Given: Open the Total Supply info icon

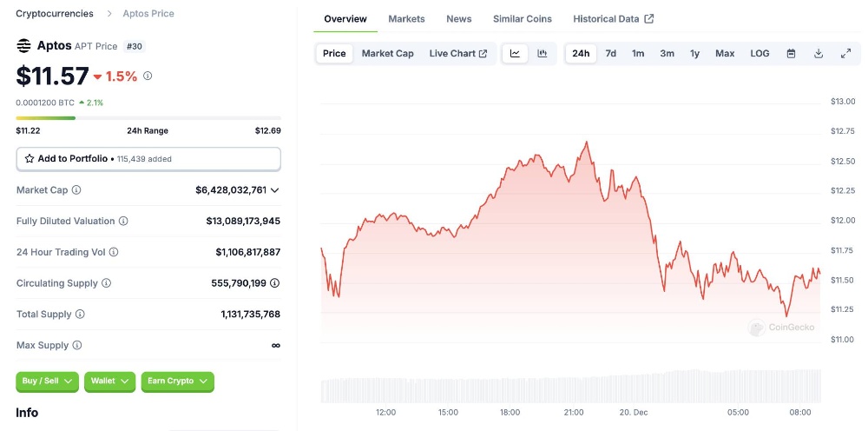Looking at the screenshot, I should (x=80, y=314).
